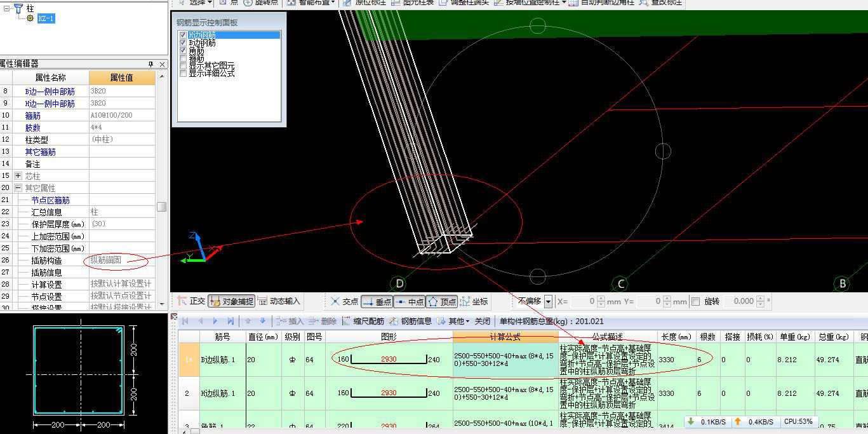This screenshot has width=868, height=434.
Task: Open the 其他 dropdown menu
Action: 453,321
